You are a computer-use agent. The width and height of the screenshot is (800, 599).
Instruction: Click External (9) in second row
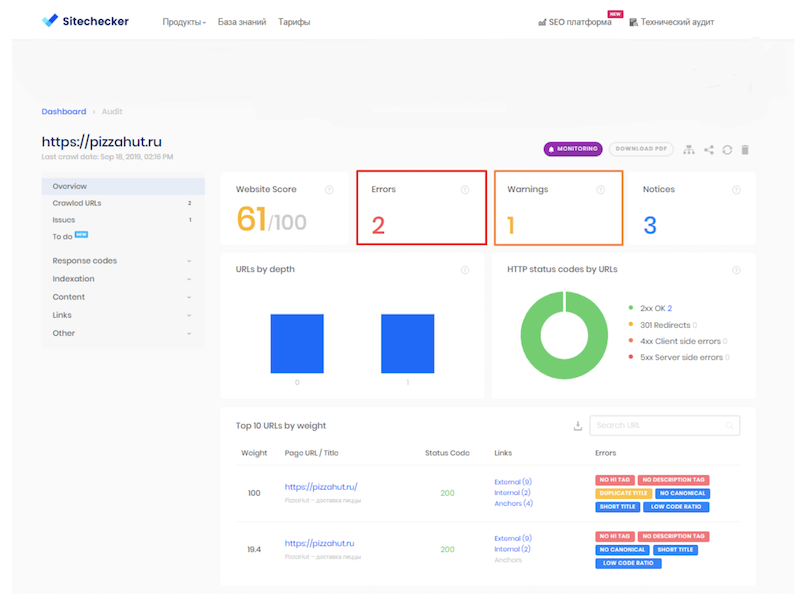513,538
